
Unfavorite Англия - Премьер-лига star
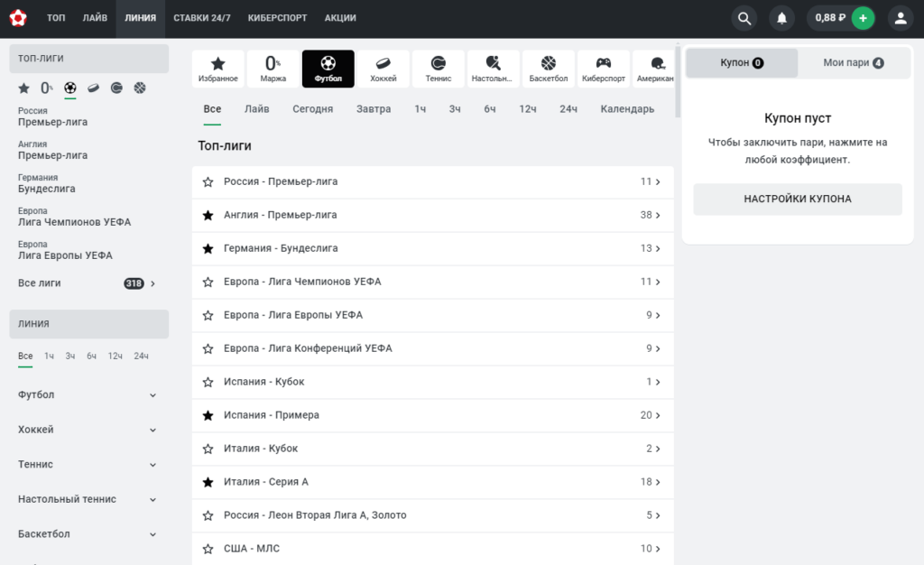click(x=208, y=216)
